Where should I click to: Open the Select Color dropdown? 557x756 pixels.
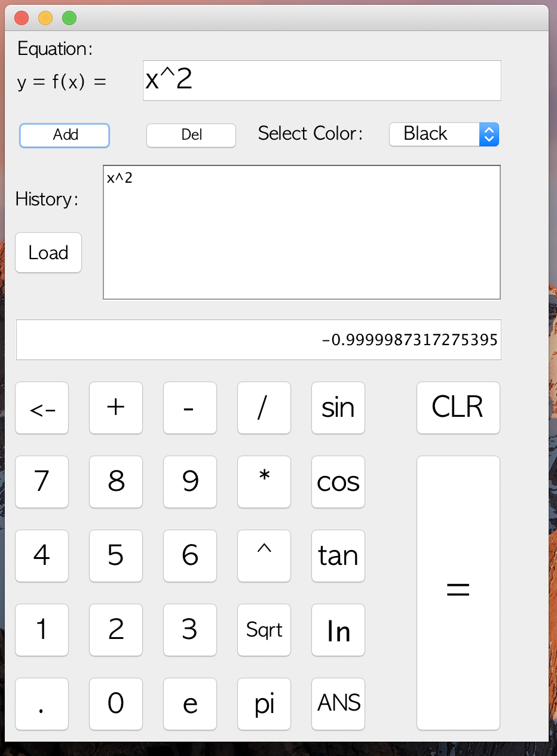point(444,134)
